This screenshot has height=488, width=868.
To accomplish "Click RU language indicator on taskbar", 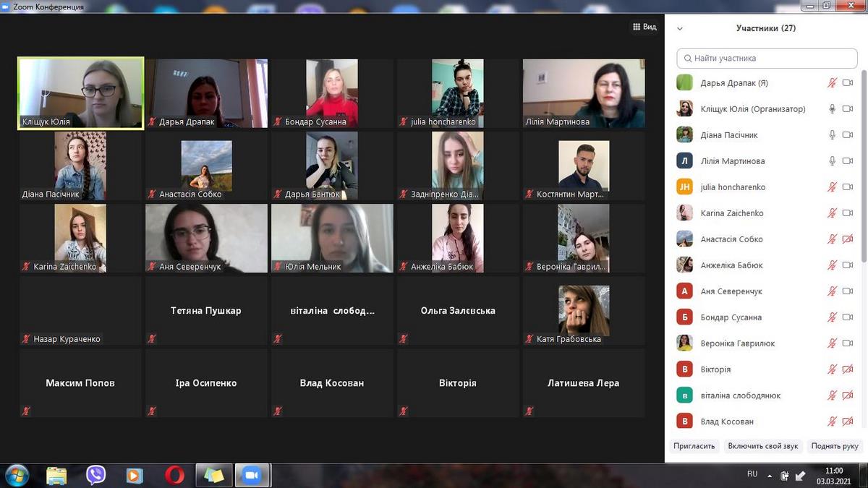I will coord(752,474).
